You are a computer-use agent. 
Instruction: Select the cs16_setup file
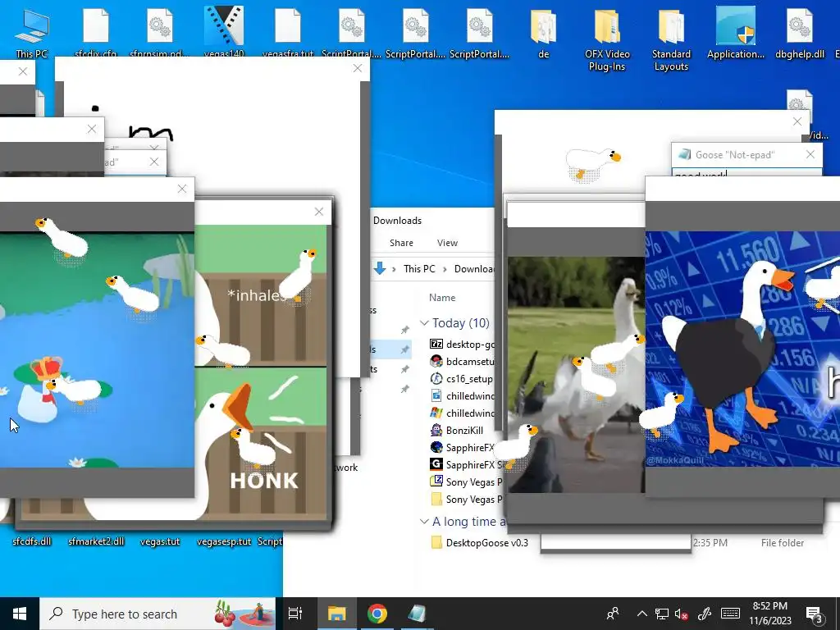coord(462,379)
